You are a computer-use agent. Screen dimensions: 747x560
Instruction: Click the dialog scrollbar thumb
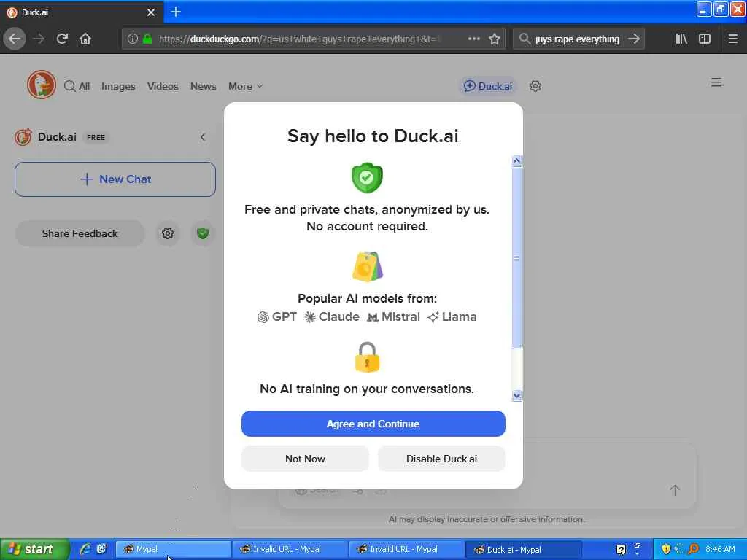point(517,257)
